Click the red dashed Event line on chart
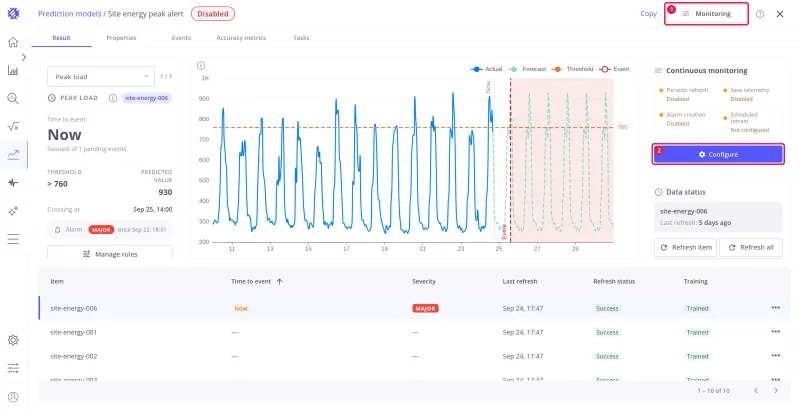800x411 pixels. point(511,161)
